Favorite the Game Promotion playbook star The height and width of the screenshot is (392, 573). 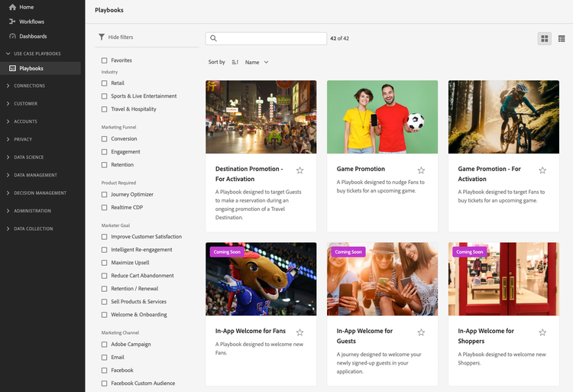(x=421, y=170)
